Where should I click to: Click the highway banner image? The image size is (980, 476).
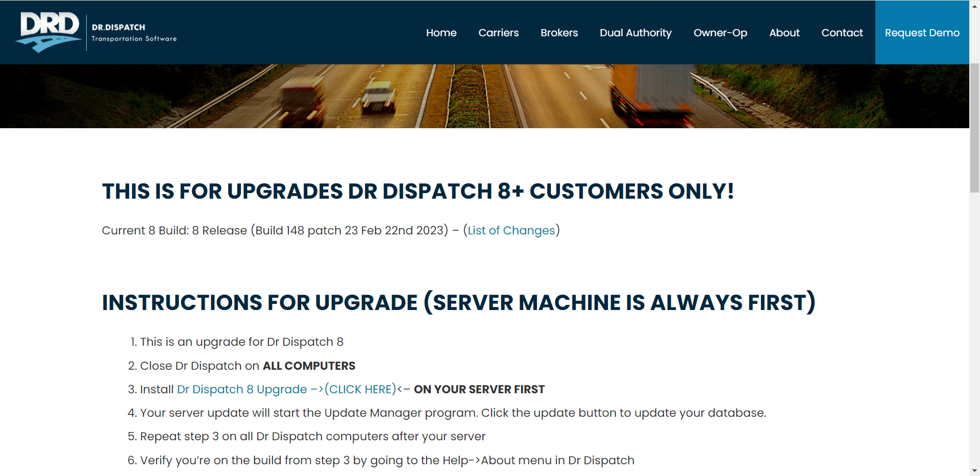pos(484,96)
